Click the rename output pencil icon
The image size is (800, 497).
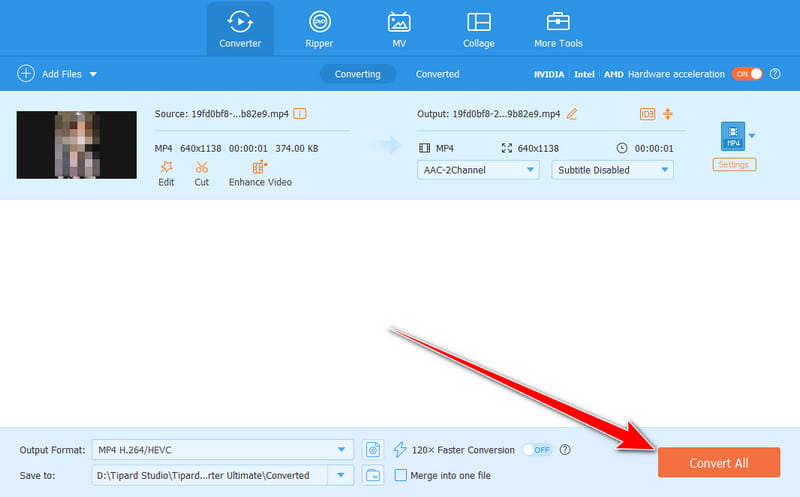click(572, 114)
